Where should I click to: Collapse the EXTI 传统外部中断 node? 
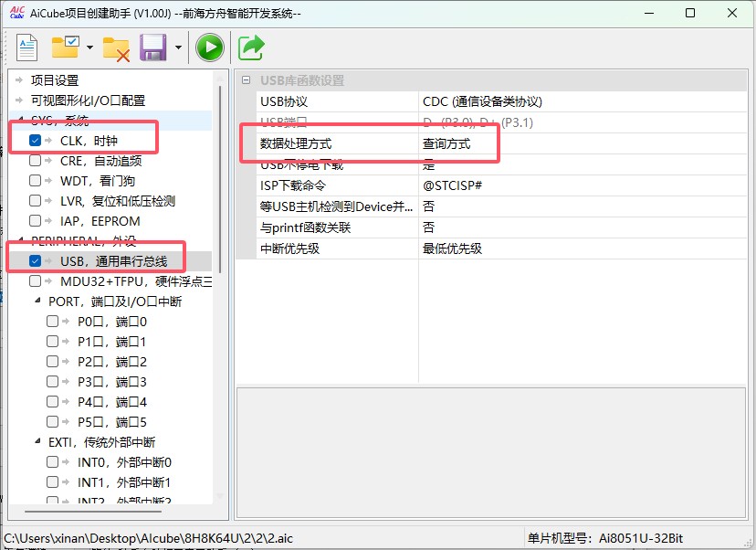[x=38, y=441]
